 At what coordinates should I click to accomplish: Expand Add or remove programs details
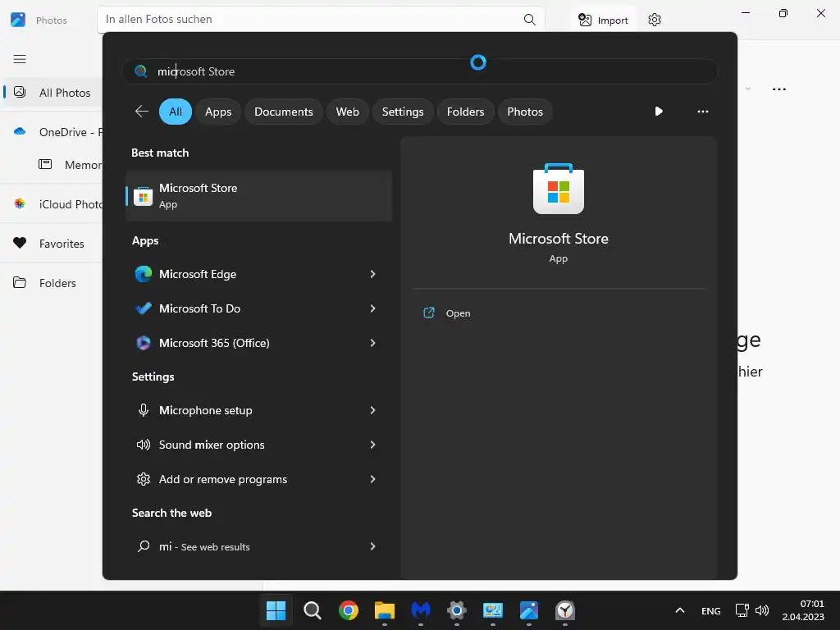click(373, 479)
